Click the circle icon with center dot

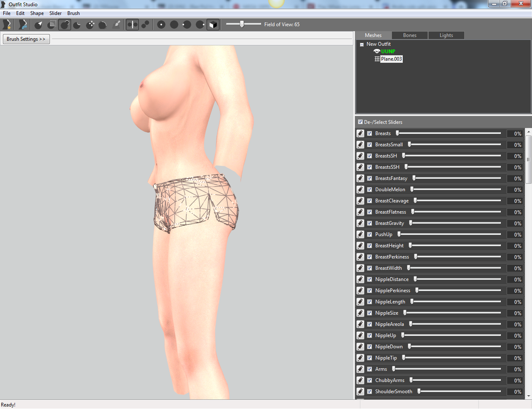[x=161, y=25]
